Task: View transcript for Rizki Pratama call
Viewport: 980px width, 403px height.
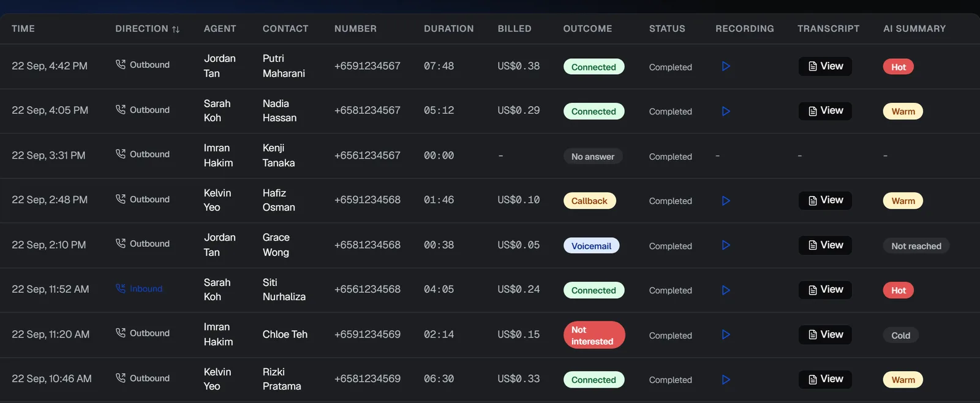Action: click(825, 379)
